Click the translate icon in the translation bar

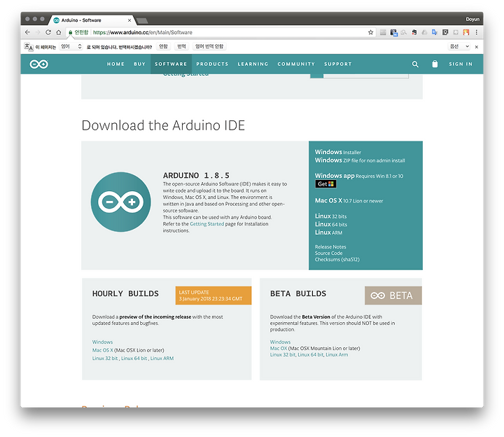29,47
